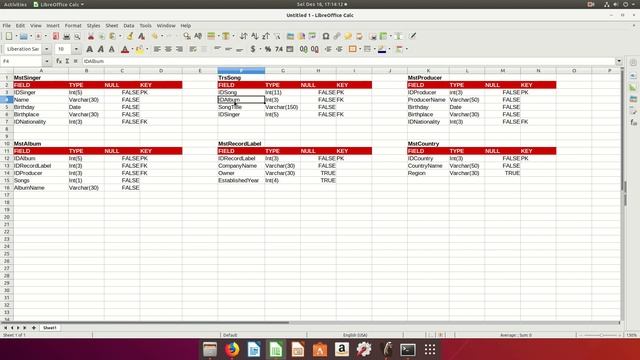The width and height of the screenshot is (640, 360).
Task: Toggle underline formatting
Action: pos(111,49)
